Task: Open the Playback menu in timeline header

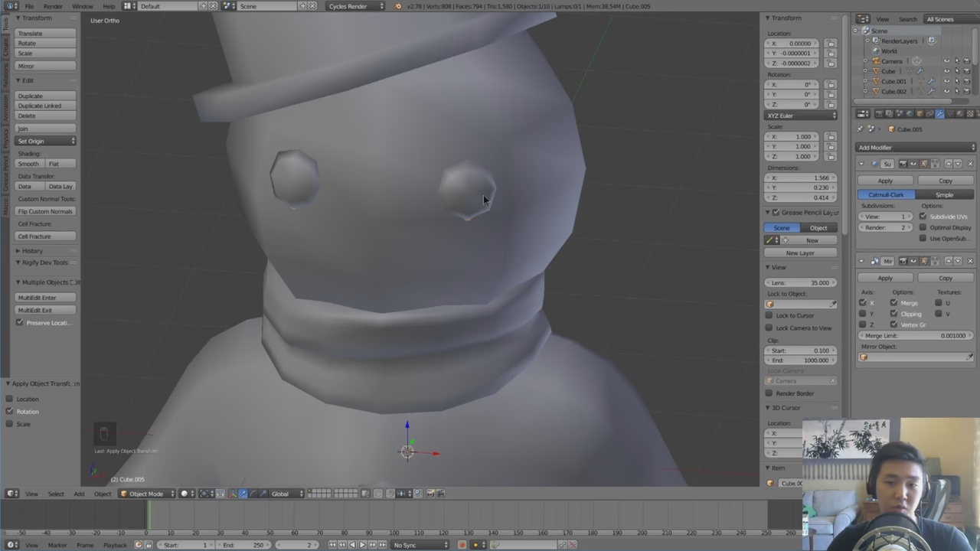Action: click(x=115, y=545)
